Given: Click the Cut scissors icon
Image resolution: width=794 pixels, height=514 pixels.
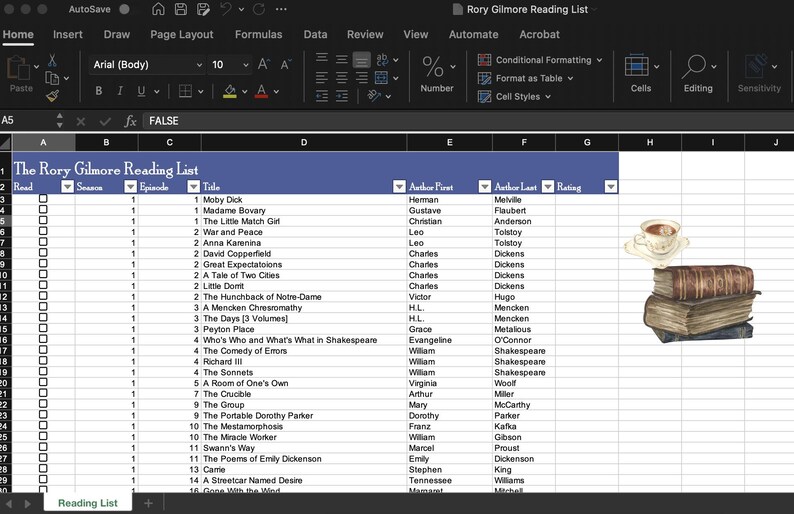Looking at the screenshot, I should (x=52, y=61).
